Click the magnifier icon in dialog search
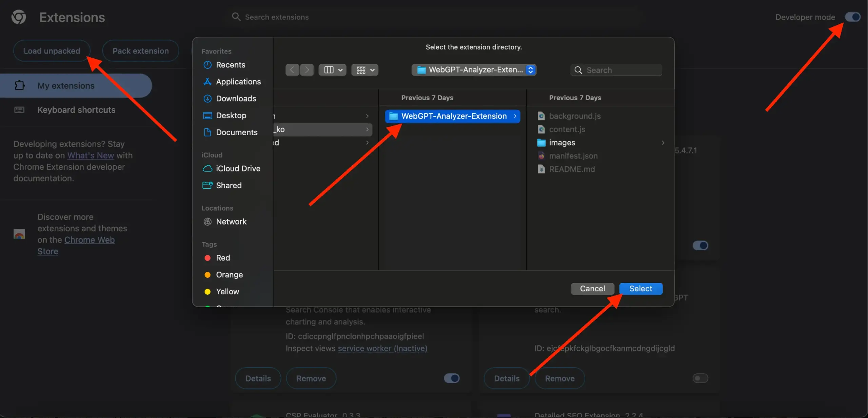The height and width of the screenshot is (418, 868). [578, 70]
